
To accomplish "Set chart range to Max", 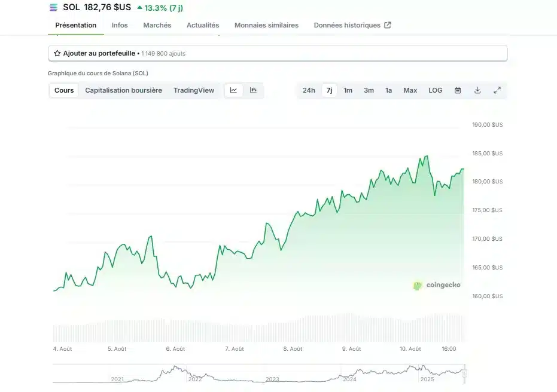I will click(x=410, y=90).
